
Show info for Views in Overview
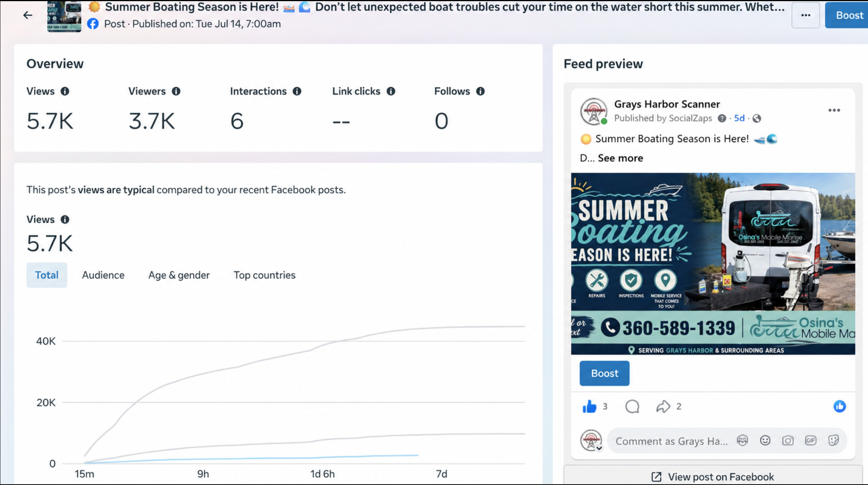point(65,91)
